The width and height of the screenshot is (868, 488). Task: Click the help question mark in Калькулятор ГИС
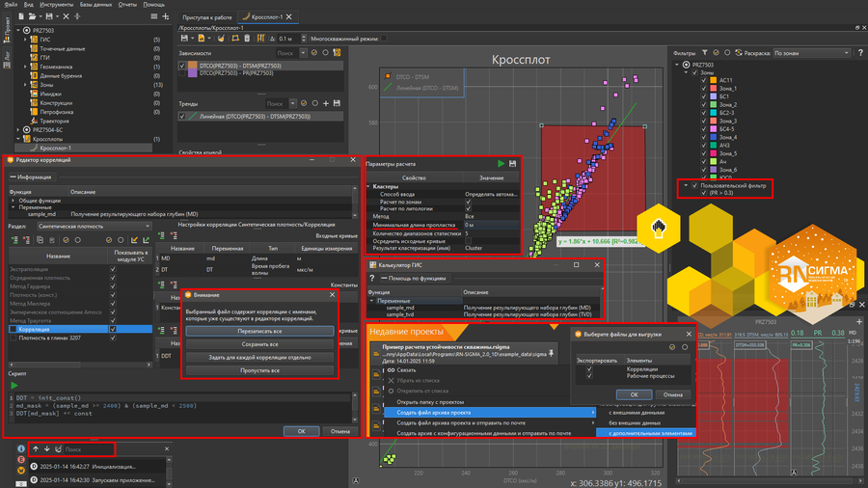point(372,278)
